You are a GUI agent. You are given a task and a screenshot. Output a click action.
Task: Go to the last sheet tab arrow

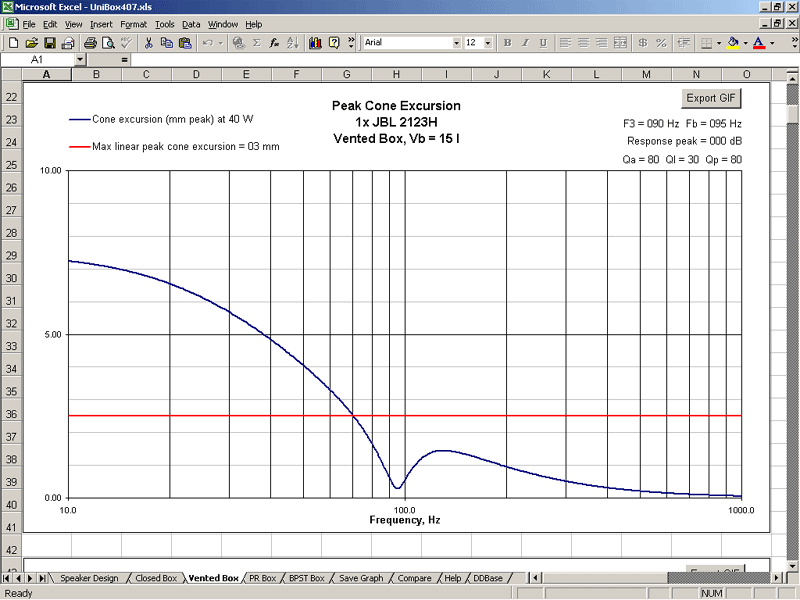point(42,578)
